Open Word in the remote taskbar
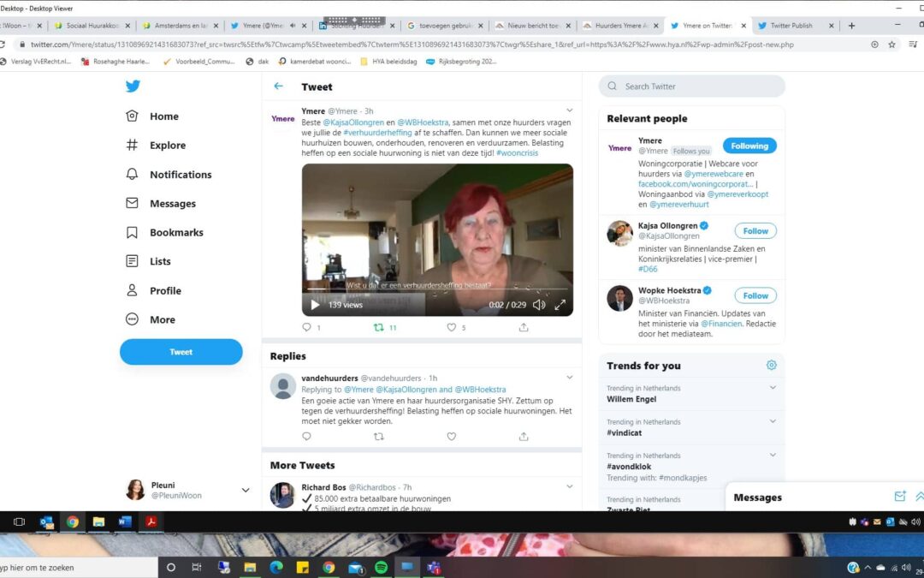This screenshot has height=578, width=924. 125,522
